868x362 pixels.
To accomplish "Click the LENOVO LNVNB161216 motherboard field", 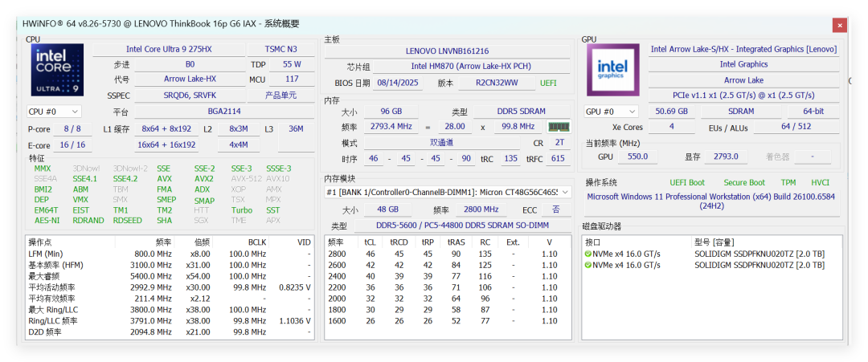I will click(x=447, y=51).
